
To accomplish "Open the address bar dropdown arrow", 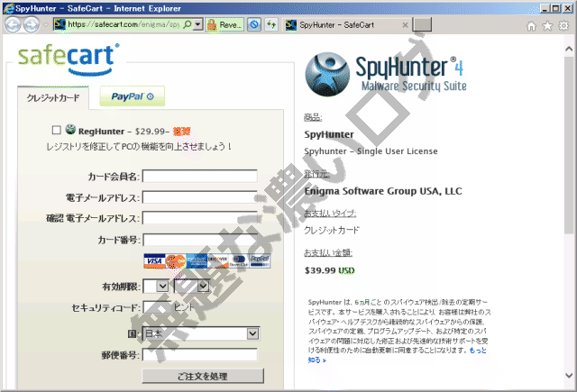I will point(198,24).
